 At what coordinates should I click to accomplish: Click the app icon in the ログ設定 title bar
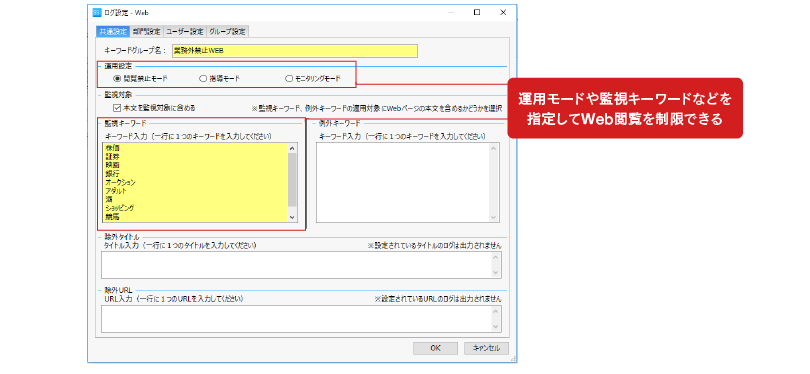point(97,13)
